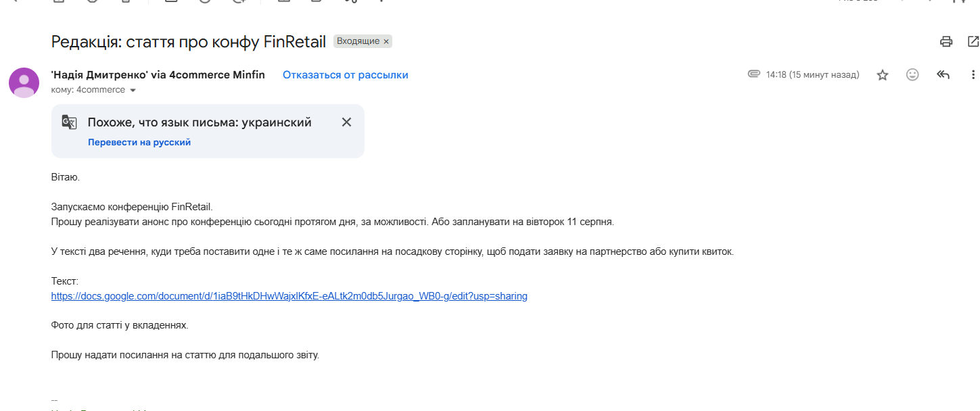
Task: Click the Отказаться от рассылки link
Action: click(x=346, y=75)
